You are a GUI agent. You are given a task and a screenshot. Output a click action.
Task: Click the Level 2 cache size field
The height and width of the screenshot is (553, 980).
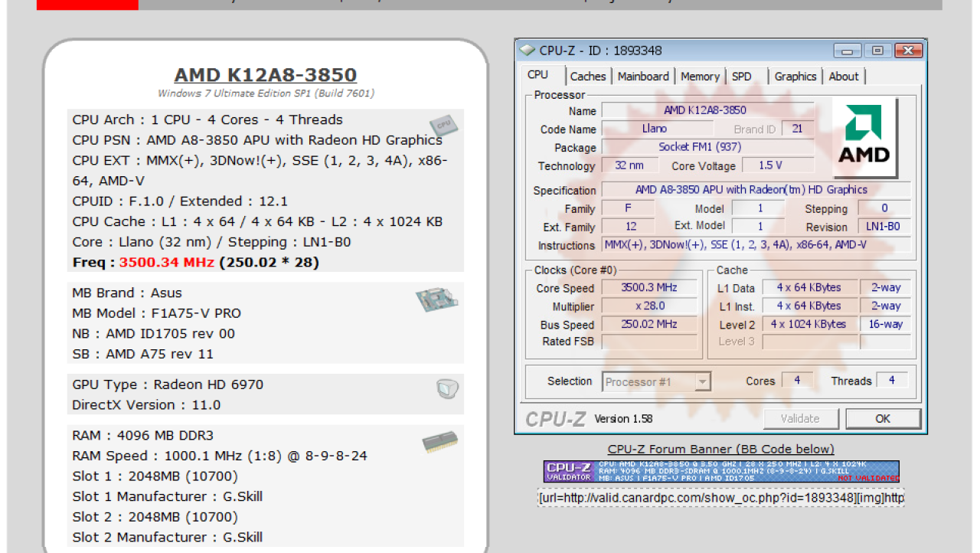tap(808, 324)
